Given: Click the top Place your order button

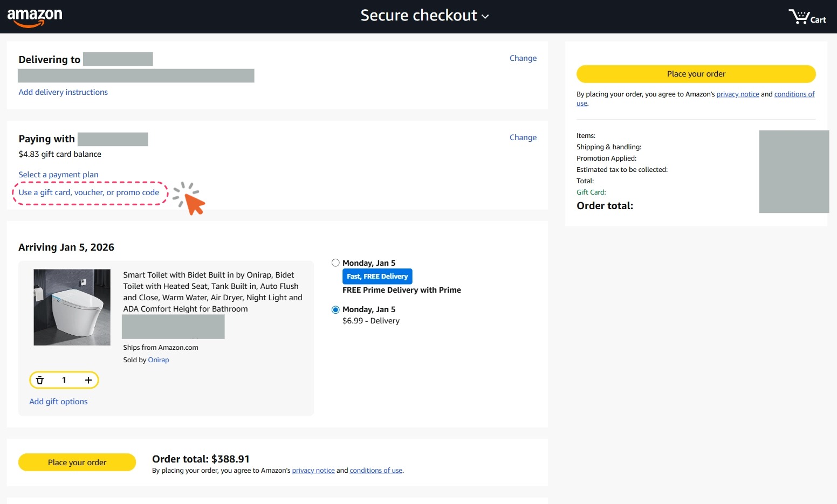Looking at the screenshot, I should pyautogui.click(x=696, y=74).
